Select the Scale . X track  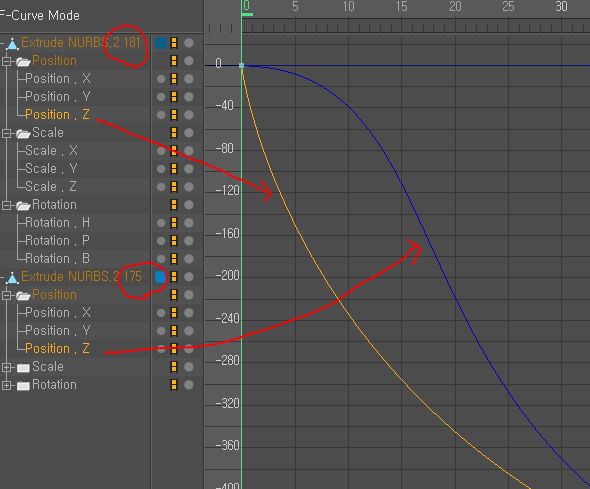point(52,150)
